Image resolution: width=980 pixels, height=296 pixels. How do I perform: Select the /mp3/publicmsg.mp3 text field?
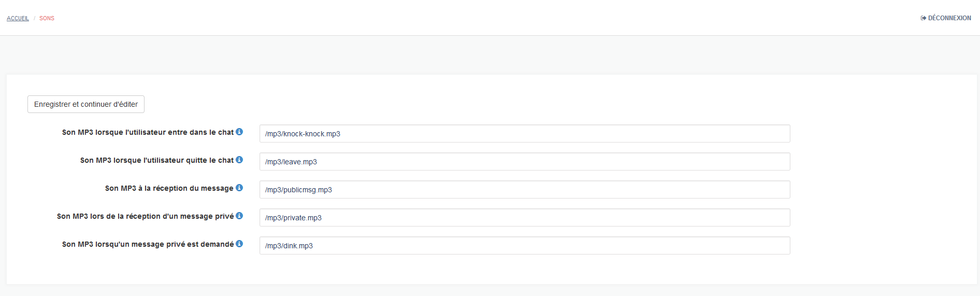525,190
